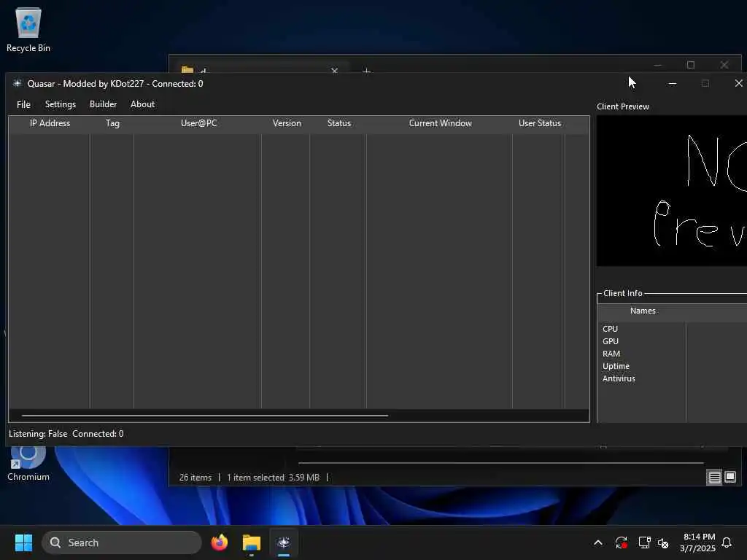Open the Chromium desktop shortcut
The width and height of the screenshot is (747, 560).
[28, 463]
